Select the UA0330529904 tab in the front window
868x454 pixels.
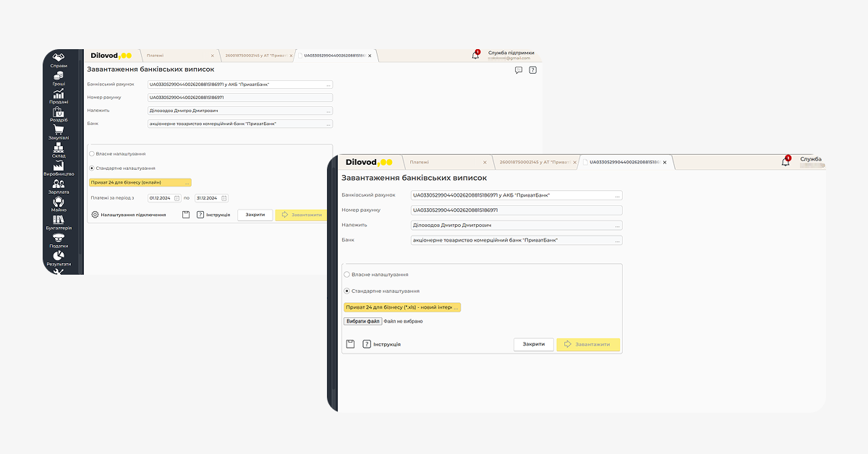pos(627,162)
